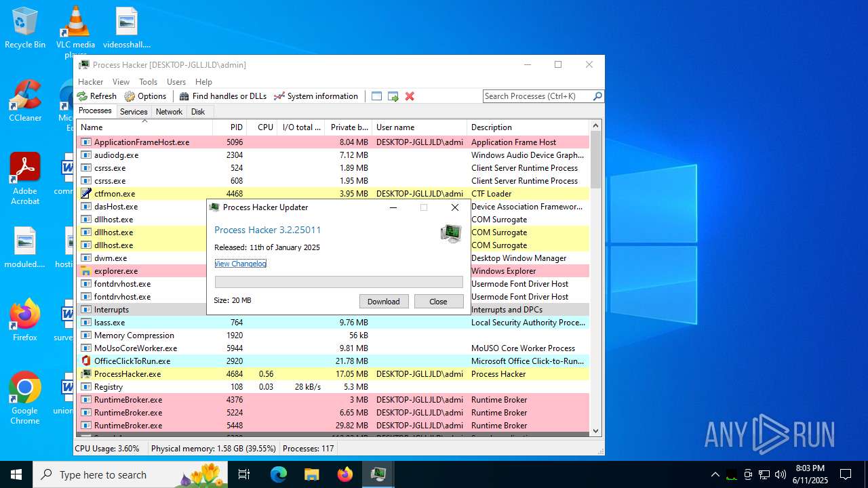The image size is (868, 488).
Task: Select ctfmon.exe process row
Action: point(333,194)
